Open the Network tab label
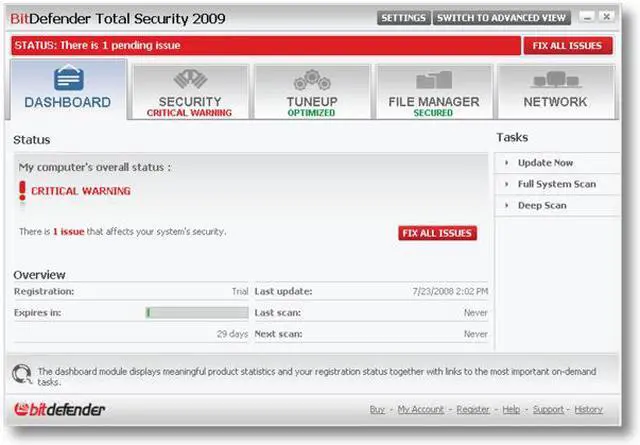 pos(555,102)
